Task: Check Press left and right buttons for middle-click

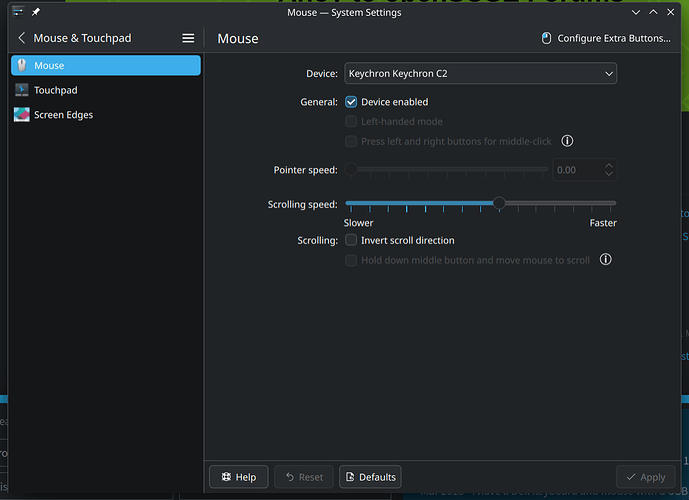Action: coord(351,141)
